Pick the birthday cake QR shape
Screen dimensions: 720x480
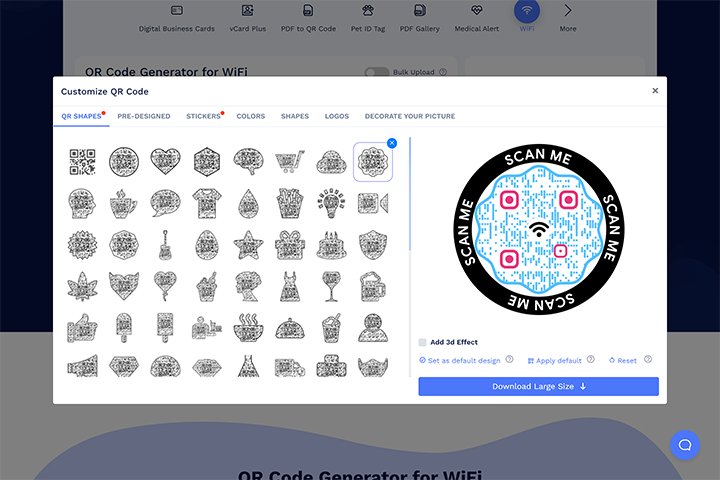332,245
